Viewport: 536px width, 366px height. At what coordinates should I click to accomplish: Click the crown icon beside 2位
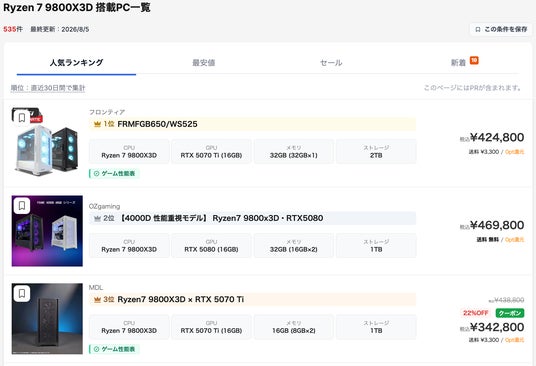pyautogui.click(x=97, y=218)
